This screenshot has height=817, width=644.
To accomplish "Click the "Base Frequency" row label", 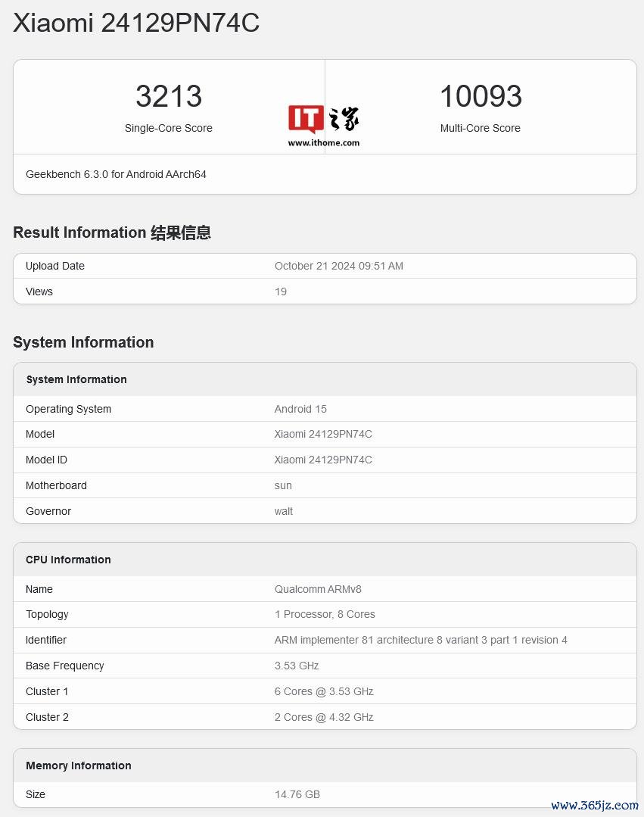I will point(65,666).
